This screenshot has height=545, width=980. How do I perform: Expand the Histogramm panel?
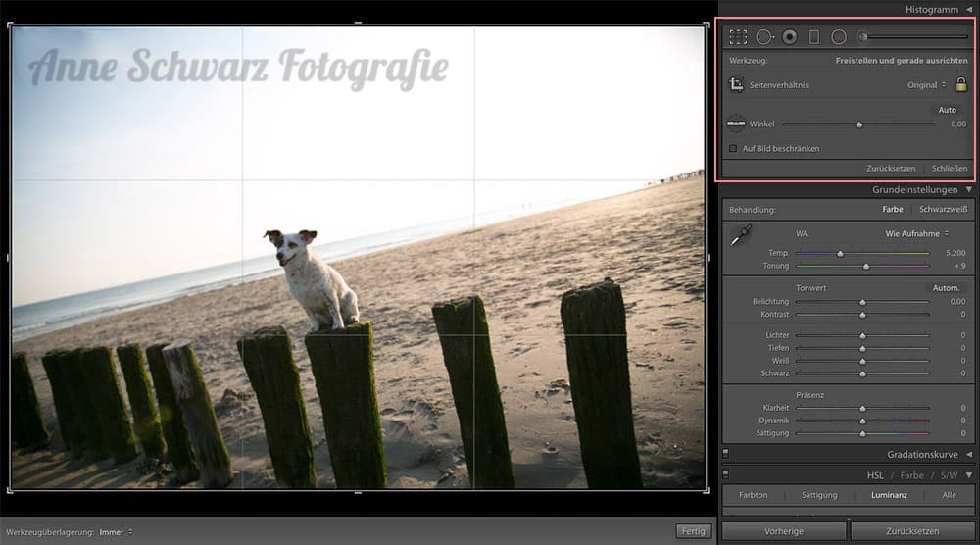tap(969, 10)
